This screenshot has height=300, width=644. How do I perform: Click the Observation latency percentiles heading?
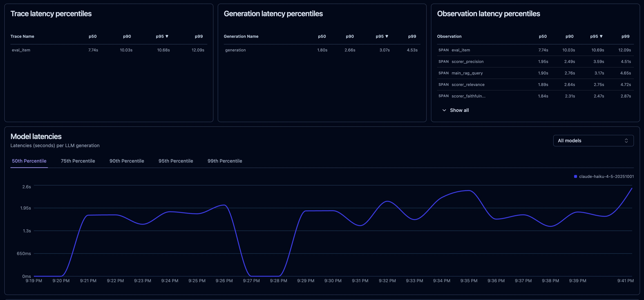[x=489, y=14]
